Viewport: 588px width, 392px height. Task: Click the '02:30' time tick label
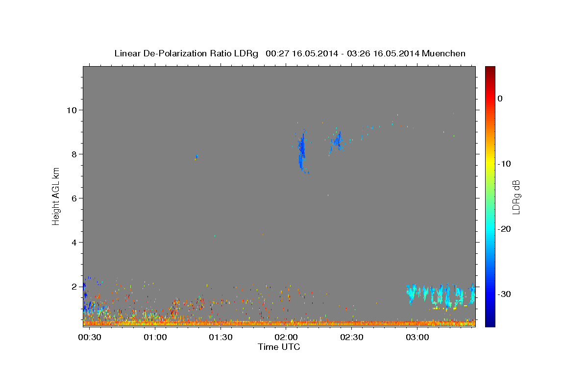point(351,338)
